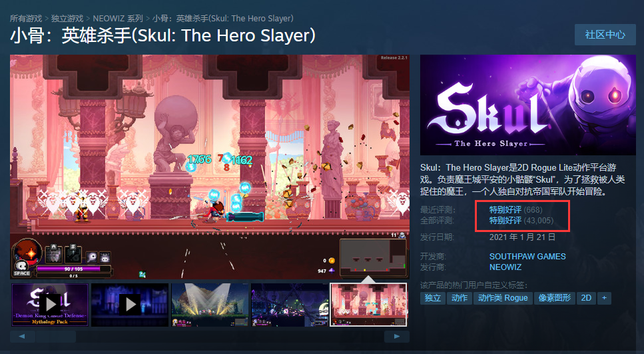
Task: Click the thumbnail strip scrollbar handle
Action: click(55, 336)
